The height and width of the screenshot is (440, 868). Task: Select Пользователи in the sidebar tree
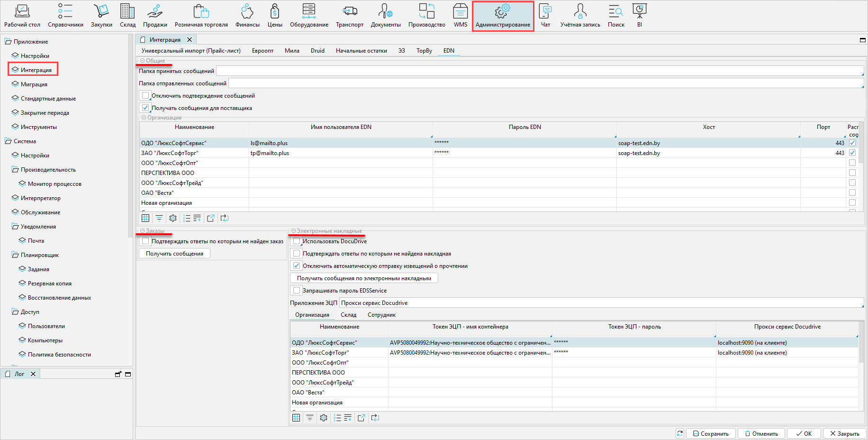tap(46, 326)
